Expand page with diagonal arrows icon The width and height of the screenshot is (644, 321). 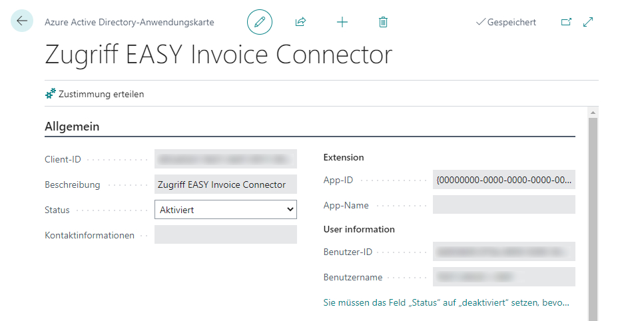[x=588, y=22]
